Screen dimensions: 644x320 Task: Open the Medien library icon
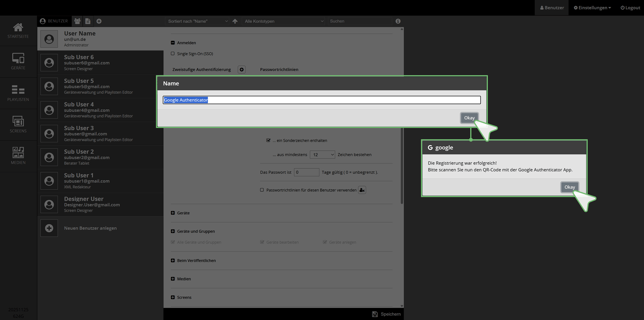(18, 156)
